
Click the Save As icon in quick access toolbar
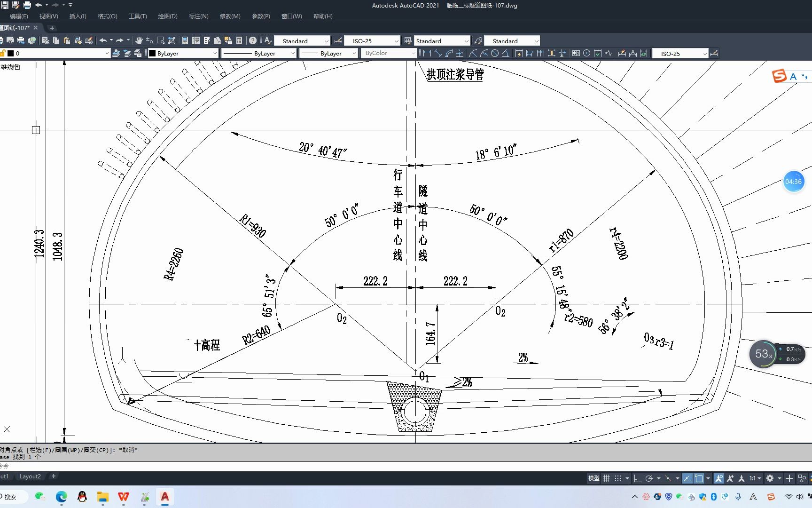[x=16, y=5]
